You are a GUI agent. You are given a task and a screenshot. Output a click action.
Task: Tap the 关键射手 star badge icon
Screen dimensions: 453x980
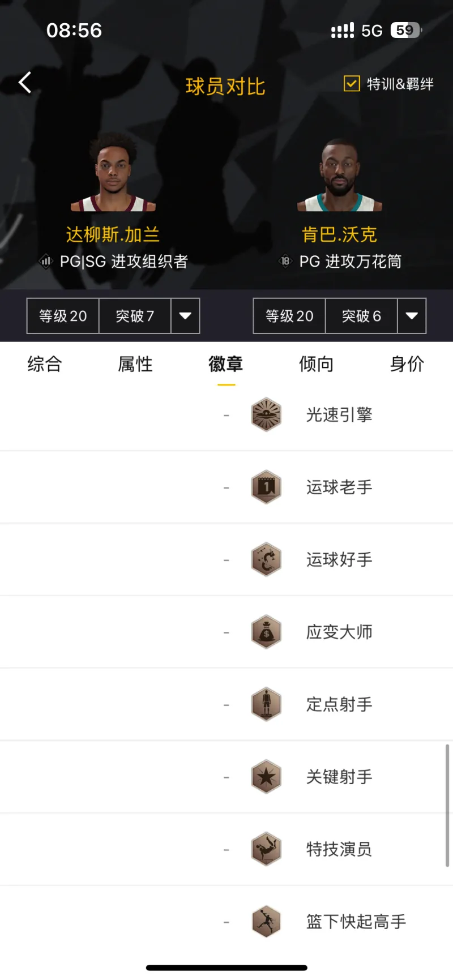(266, 777)
